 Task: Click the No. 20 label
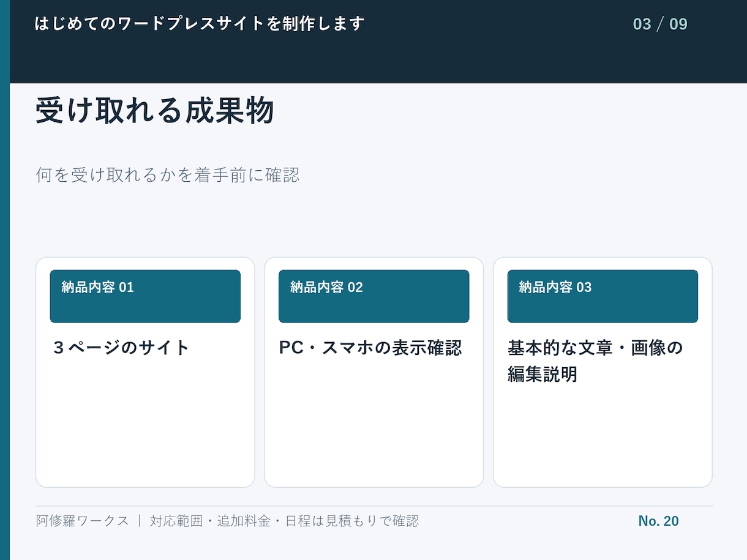658,521
